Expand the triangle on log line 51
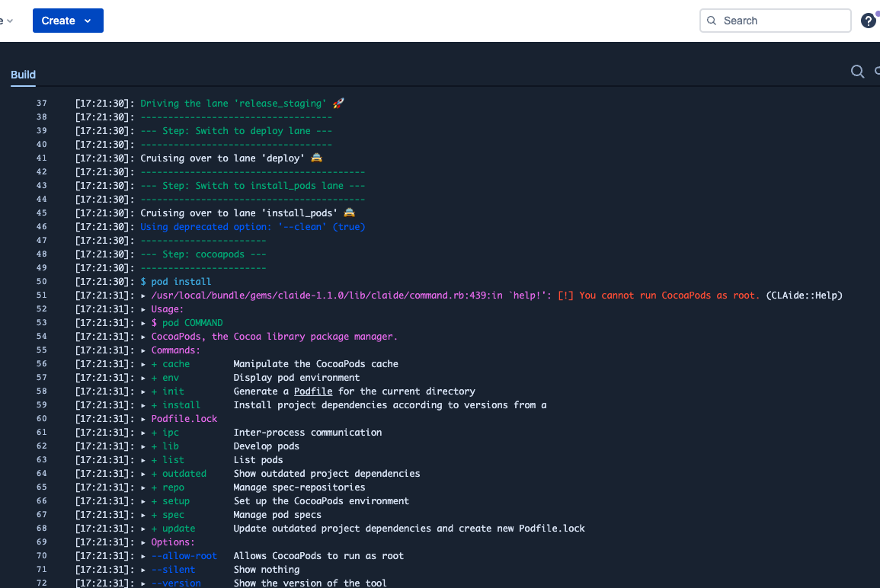The image size is (880, 588). tap(143, 296)
